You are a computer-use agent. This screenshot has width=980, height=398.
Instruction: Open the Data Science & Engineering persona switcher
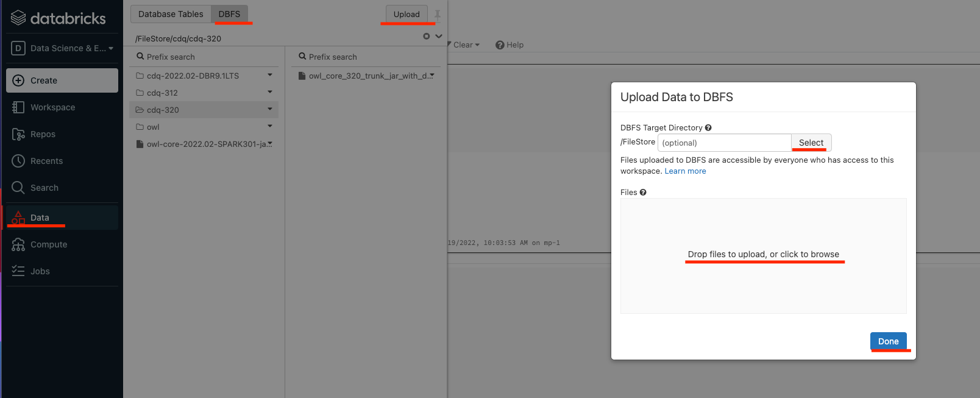[x=62, y=48]
